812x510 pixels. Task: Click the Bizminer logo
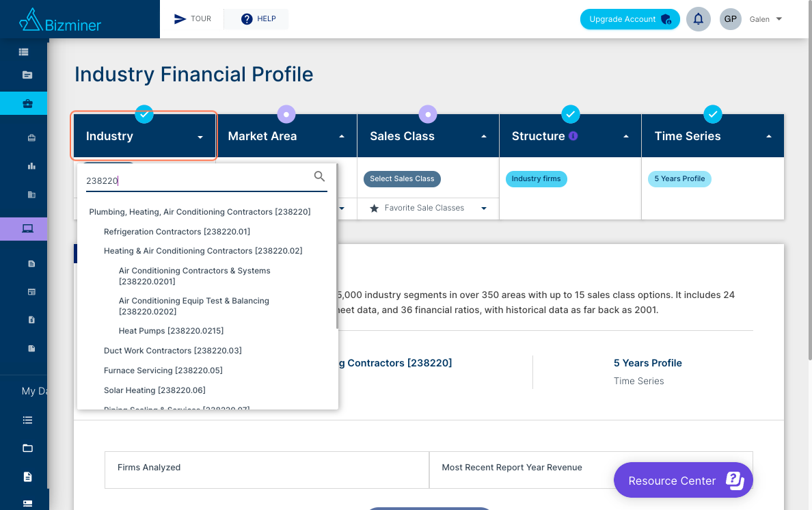pyautogui.click(x=60, y=21)
